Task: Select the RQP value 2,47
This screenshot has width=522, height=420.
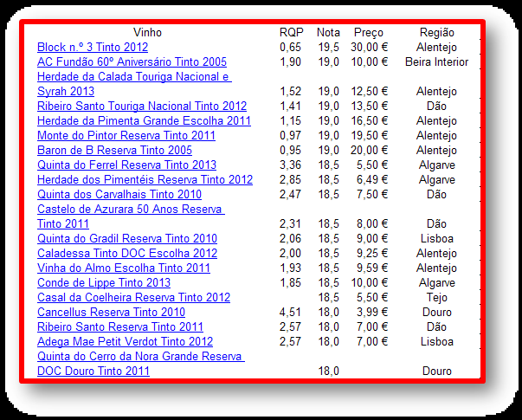Action: (x=290, y=195)
